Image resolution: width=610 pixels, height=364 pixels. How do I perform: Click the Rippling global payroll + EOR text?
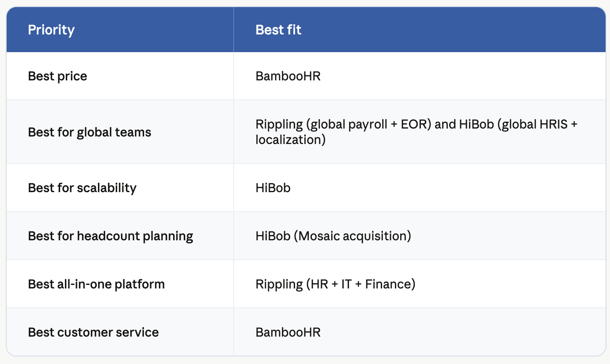[x=344, y=124]
